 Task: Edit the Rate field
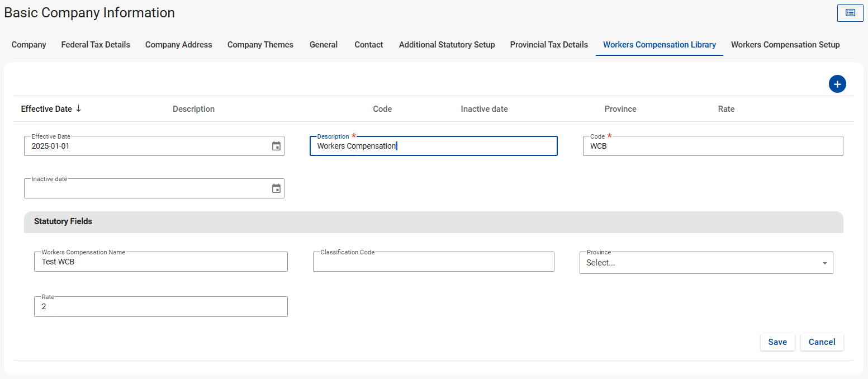click(x=160, y=307)
